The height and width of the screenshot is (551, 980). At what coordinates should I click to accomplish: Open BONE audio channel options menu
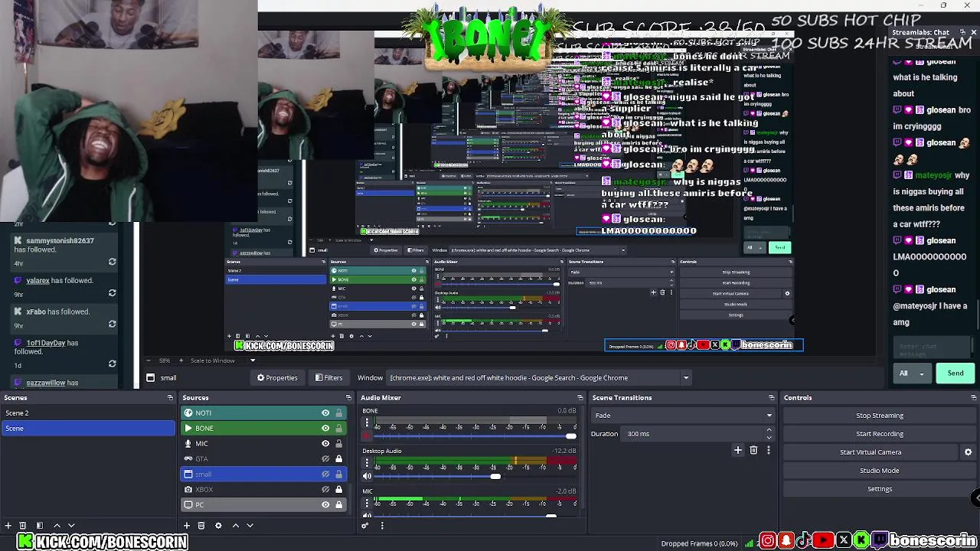(x=367, y=422)
